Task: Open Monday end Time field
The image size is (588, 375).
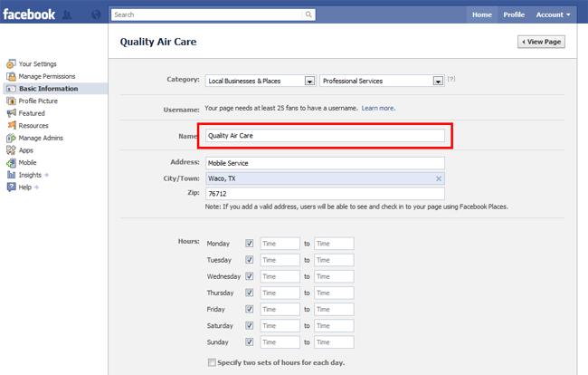Action: coord(334,244)
